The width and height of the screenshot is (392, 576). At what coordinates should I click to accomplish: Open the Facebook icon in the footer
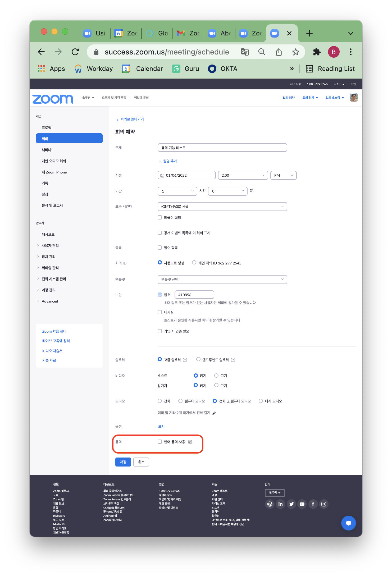coord(313,504)
